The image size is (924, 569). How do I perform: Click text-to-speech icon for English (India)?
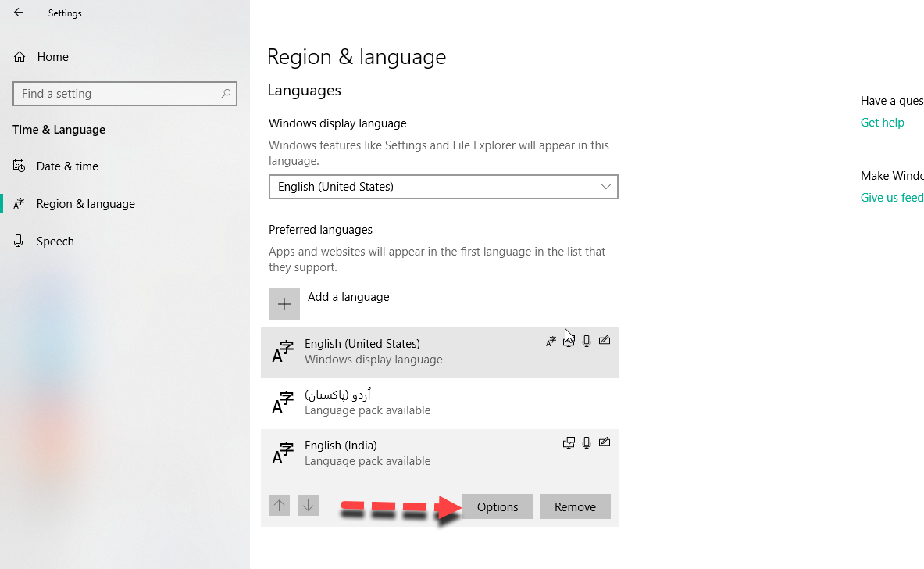[569, 442]
